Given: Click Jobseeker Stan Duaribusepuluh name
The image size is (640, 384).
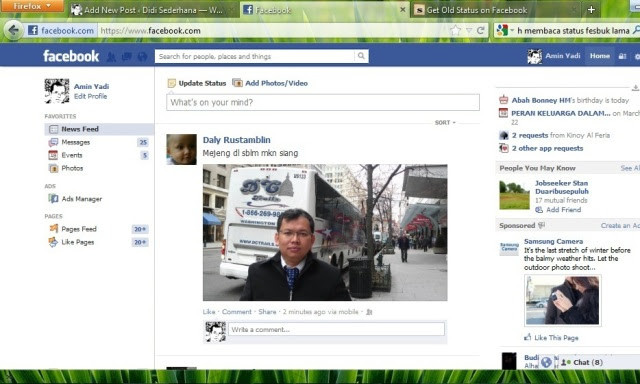Looking at the screenshot, I should (562, 187).
